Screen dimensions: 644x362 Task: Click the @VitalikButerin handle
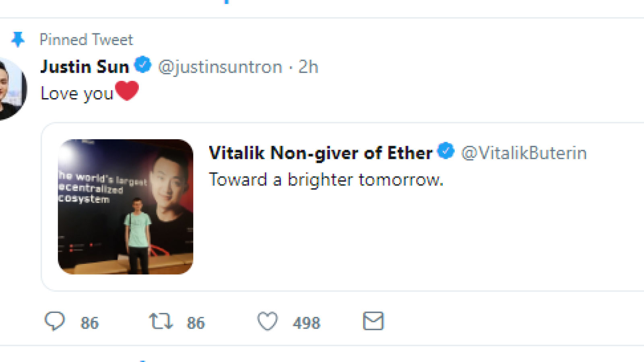(524, 153)
